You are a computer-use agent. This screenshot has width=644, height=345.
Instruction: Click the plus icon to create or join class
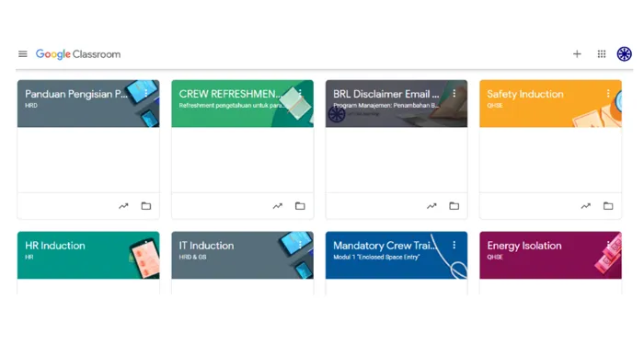577,53
